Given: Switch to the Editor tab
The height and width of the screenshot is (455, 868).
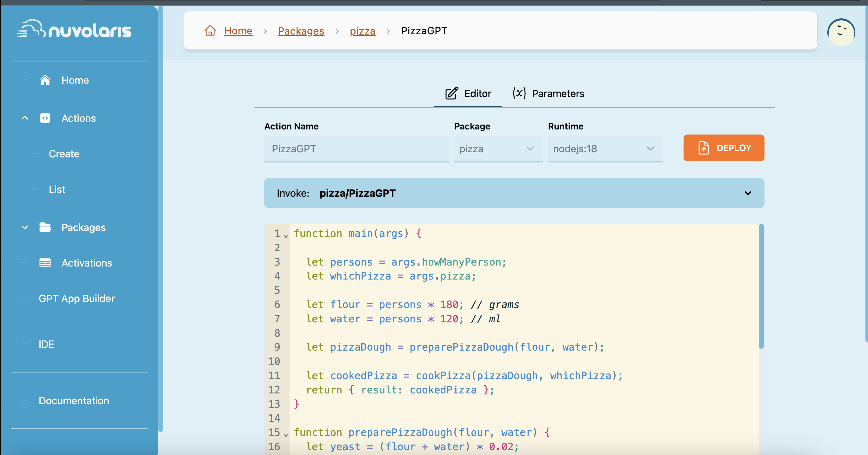Looking at the screenshot, I should tap(468, 93).
